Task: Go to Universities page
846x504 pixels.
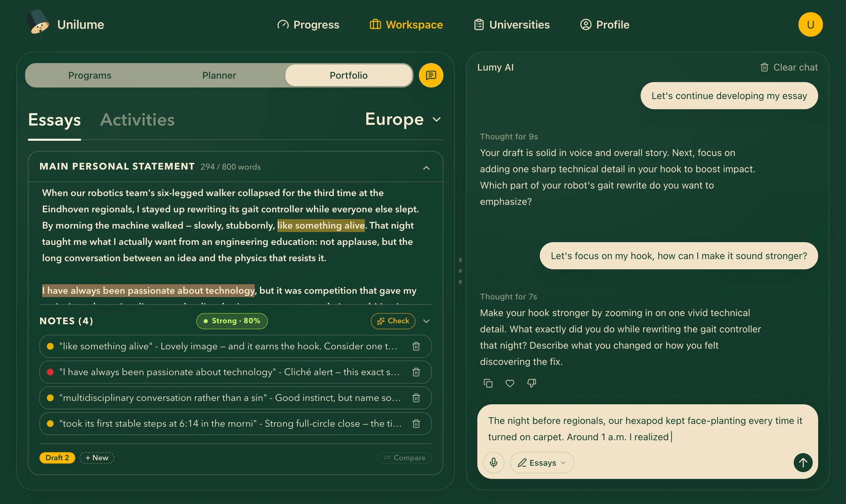Action: [512, 24]
